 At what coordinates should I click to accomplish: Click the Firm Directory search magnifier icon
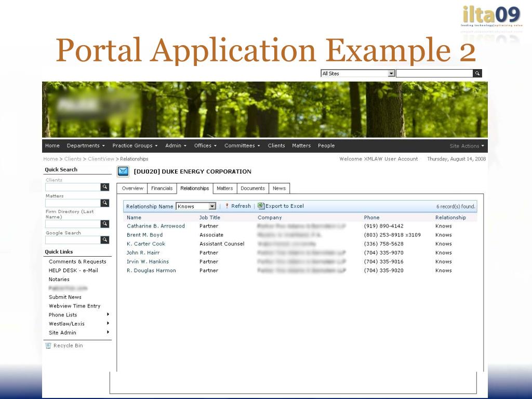[x=105, y=224]
